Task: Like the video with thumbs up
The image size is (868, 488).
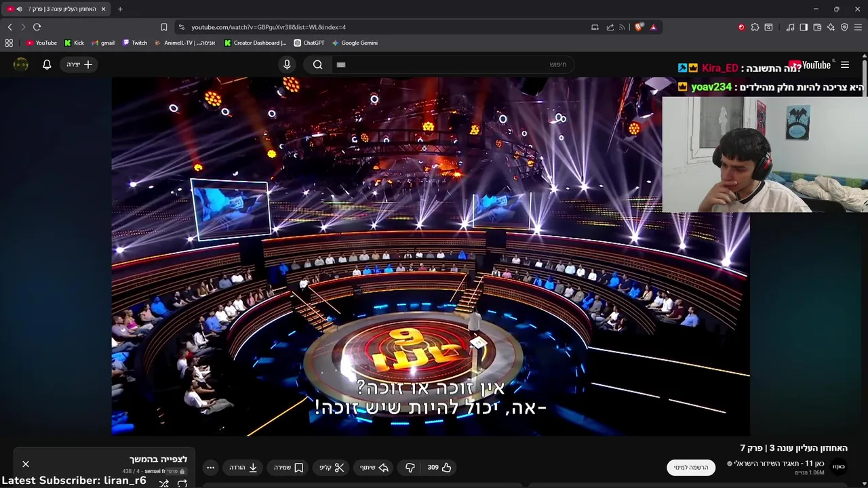Action: [x=439, y=467]
